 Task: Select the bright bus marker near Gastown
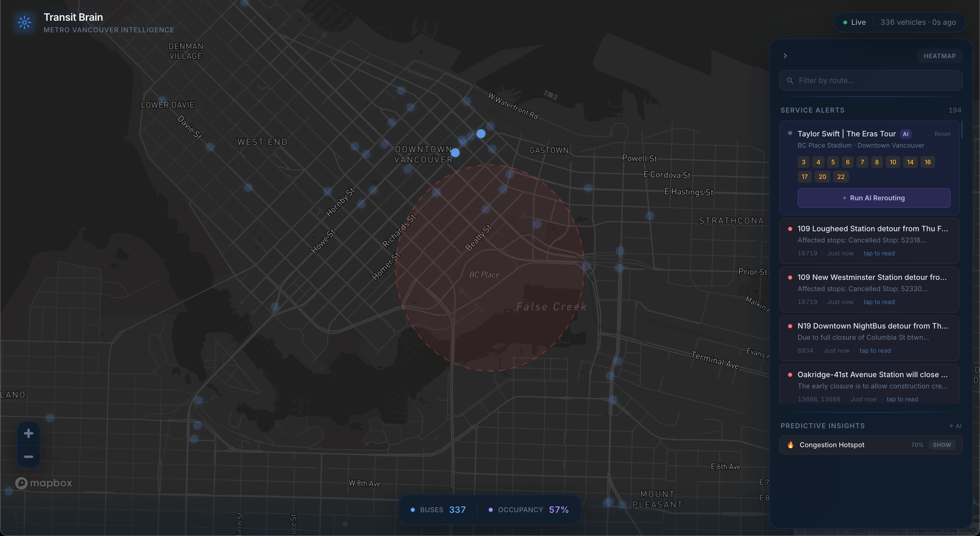pos(481,134)
